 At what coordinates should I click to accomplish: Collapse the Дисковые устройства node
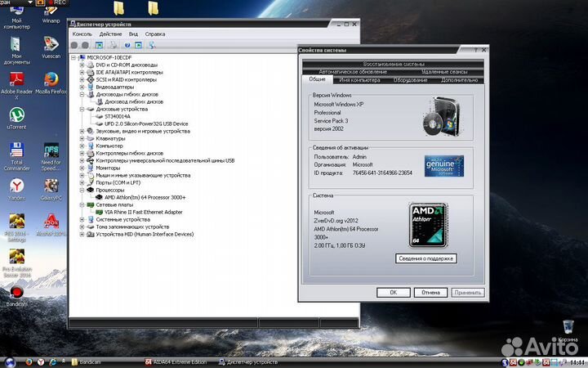(82, 110)
